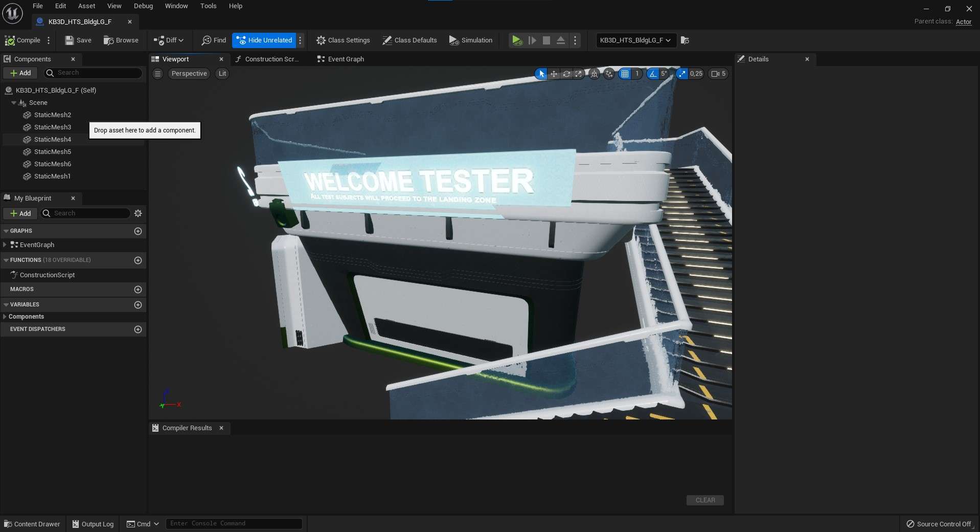Open Perspective view mode dropdown

[x=189, y=74]
